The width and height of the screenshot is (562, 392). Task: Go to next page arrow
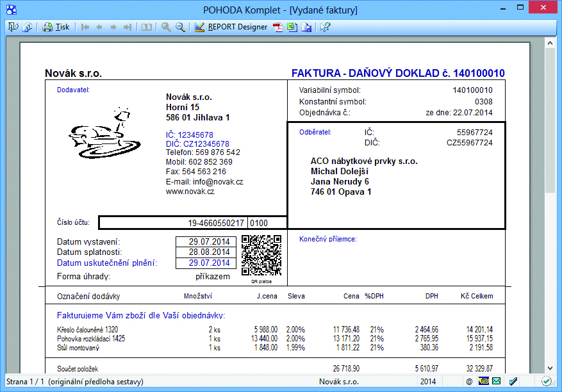(113, 27)
